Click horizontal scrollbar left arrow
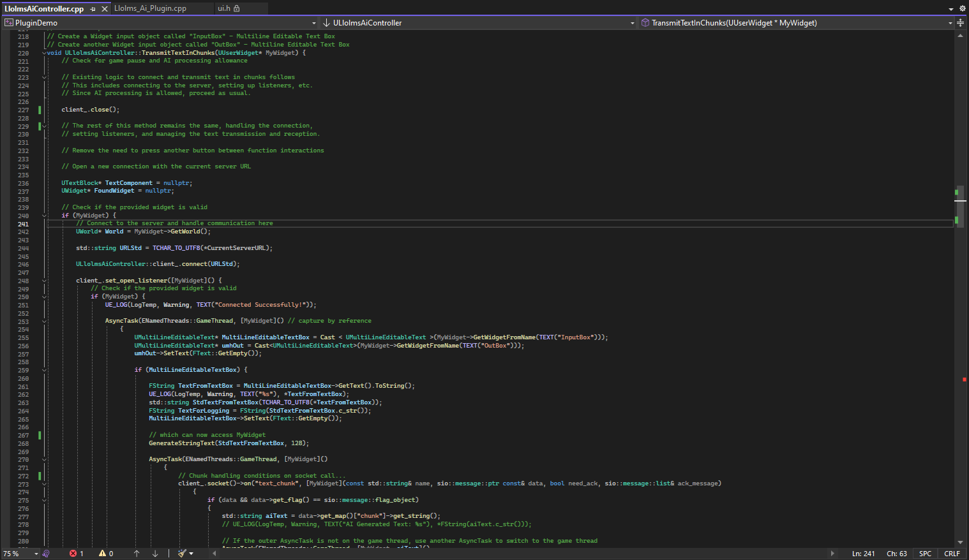The height and width of the screenshot is (560, 969). point(214,554)
